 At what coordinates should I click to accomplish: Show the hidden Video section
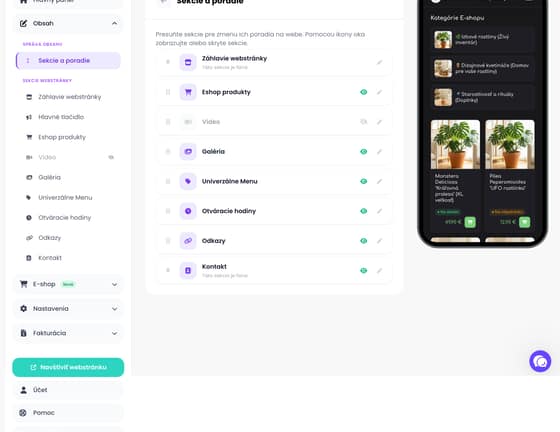(364, 122)
